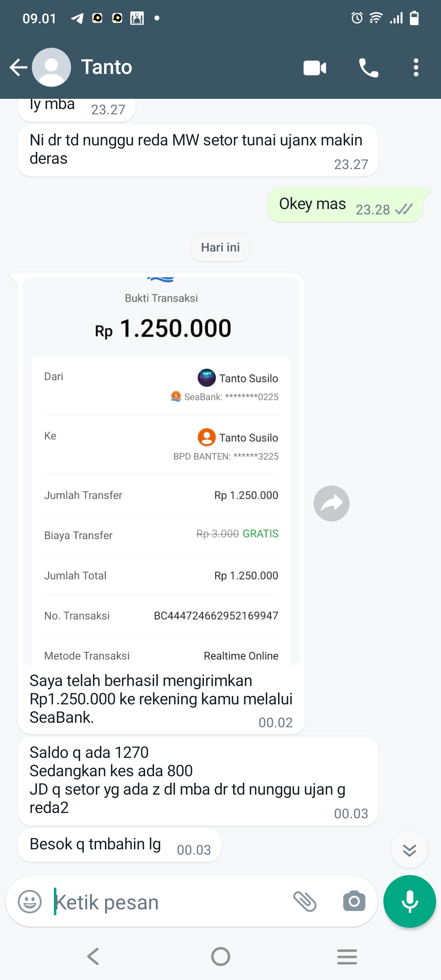Image resolution: width=441 pixels, height=980 pixels.
Task: Open the camera from message bar
Action: tap(354, 902)
